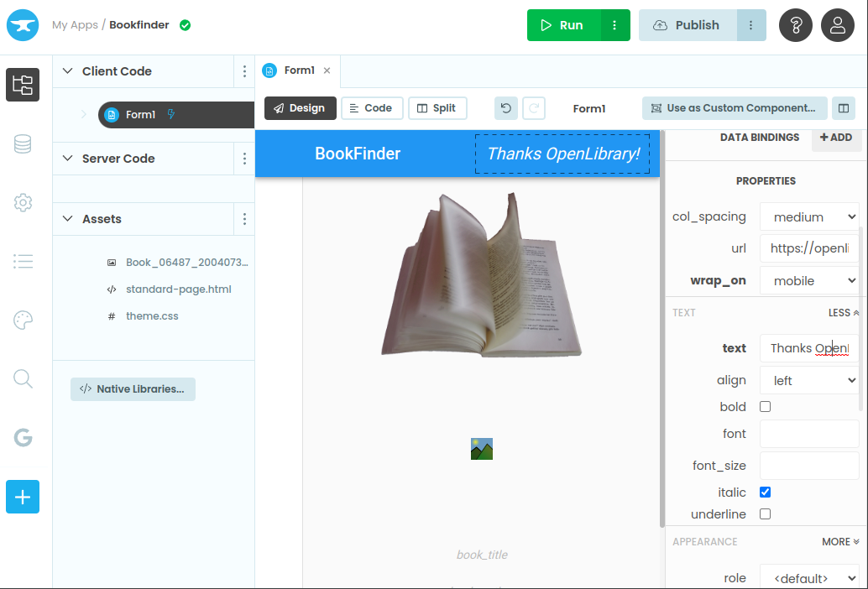The image size is (868, 589).
Task: Select the Google integration icon
Action: (23, 437)
